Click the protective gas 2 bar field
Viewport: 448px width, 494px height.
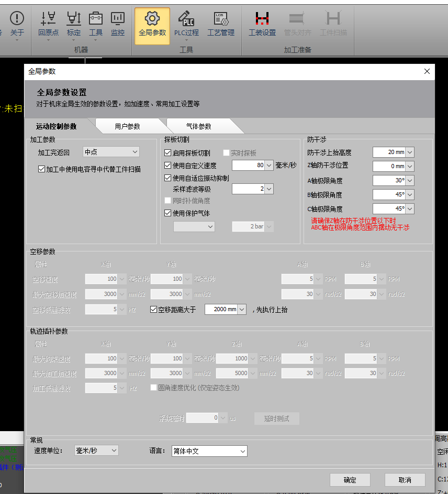[x=249, y=226]
